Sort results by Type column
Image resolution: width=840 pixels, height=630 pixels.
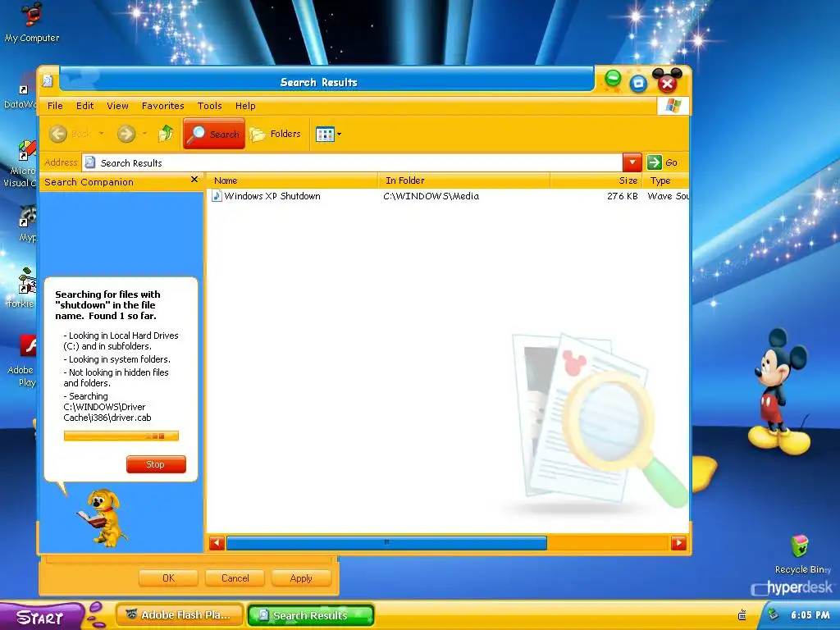click(666, 180)
